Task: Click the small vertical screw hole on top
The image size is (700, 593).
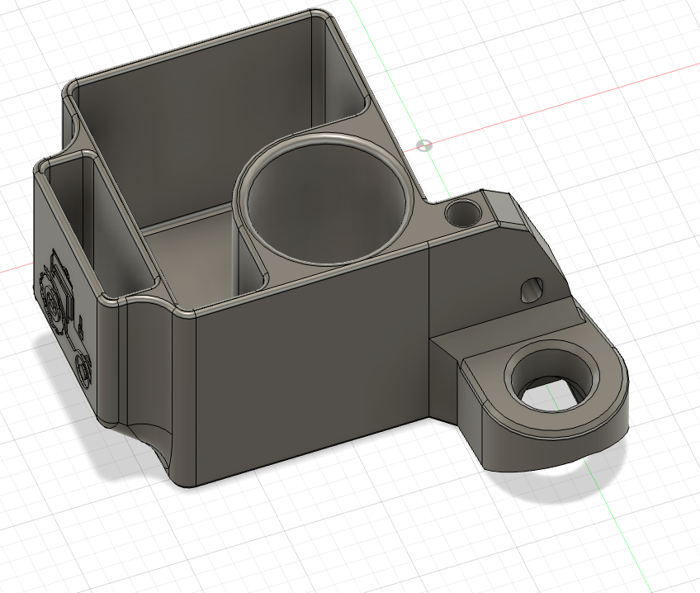Action: 462,214
